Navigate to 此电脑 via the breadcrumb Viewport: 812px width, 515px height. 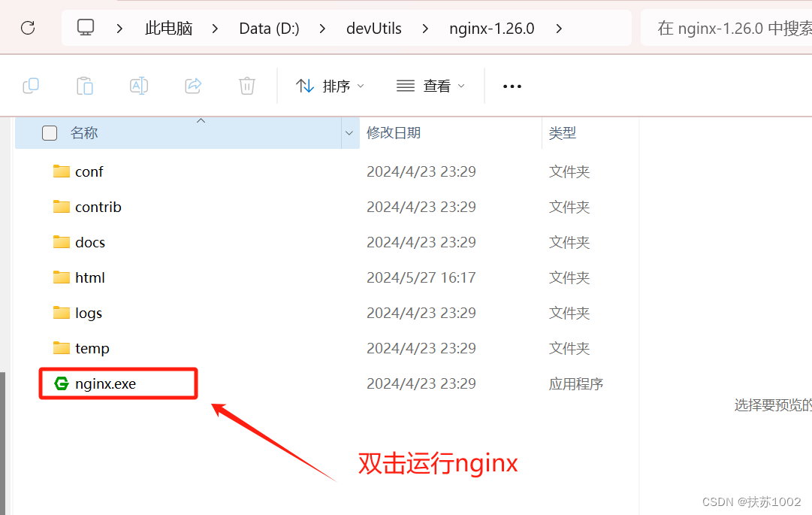click(168, 28)
